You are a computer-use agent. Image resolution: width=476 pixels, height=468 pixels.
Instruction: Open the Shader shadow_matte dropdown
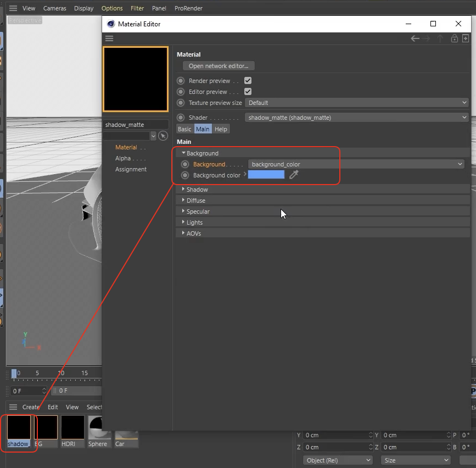point(357,118)
